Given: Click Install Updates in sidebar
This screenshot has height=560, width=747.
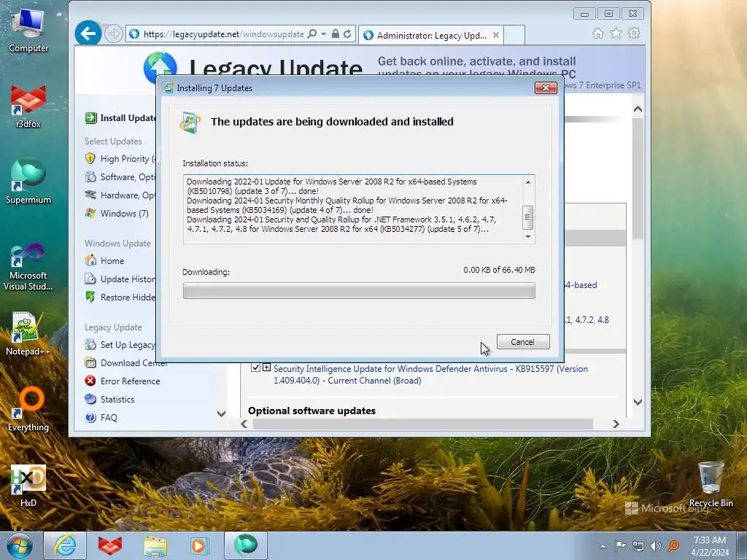Looking at the screenshot, I should 120,117.
